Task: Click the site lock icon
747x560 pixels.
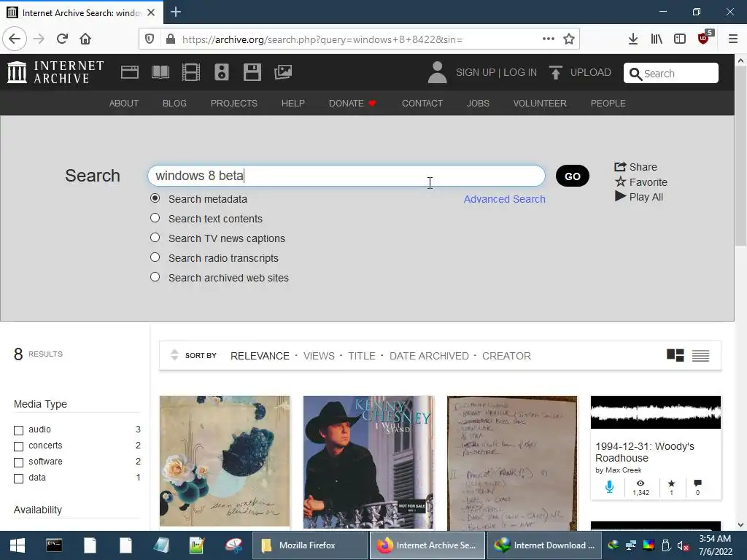Action: (171, 39)
